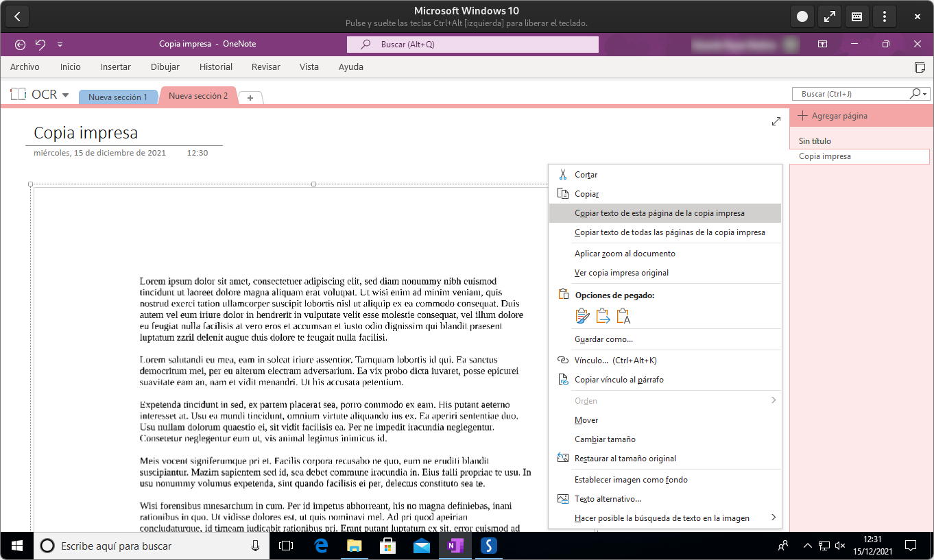Click the blue S app taskbar icon
The image size is (934, 560).
click(489, 546)
